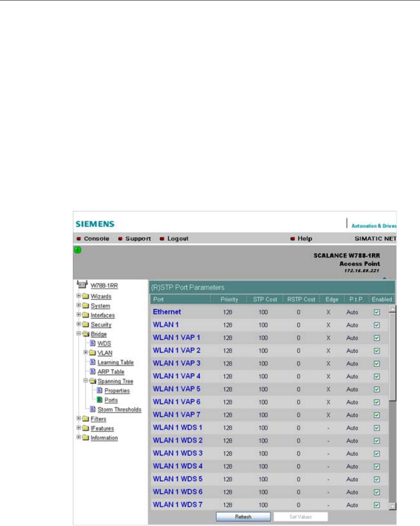Click the System folder icon
Viewport: 420px width, 526px height.
(x=86, y=306)
